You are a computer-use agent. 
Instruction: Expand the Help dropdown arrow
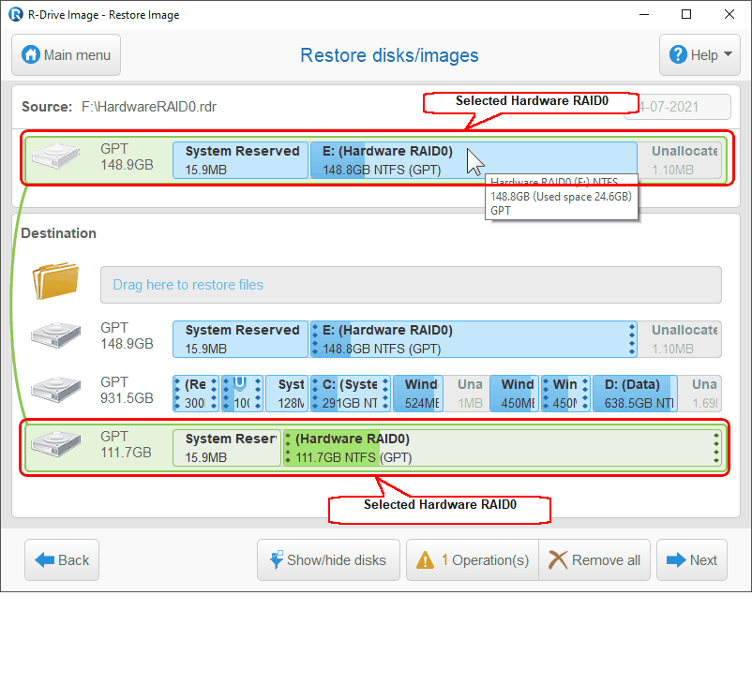[728, 54]
